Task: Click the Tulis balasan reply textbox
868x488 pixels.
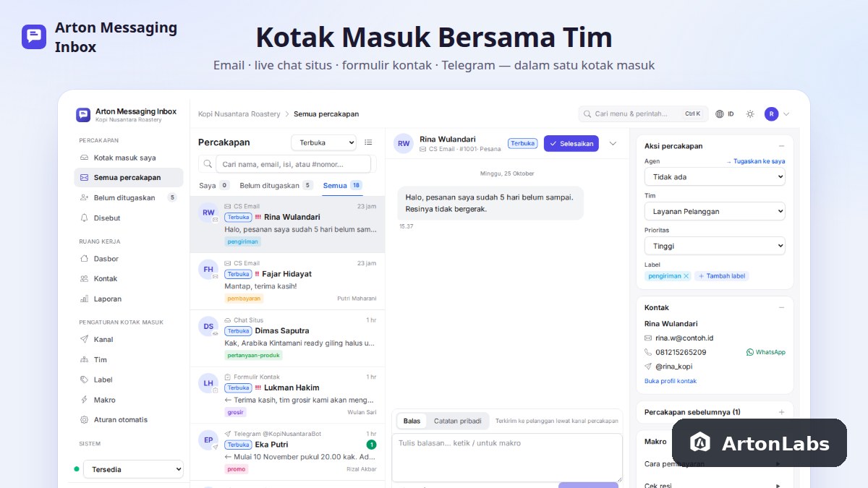Action: pos(507,457)
